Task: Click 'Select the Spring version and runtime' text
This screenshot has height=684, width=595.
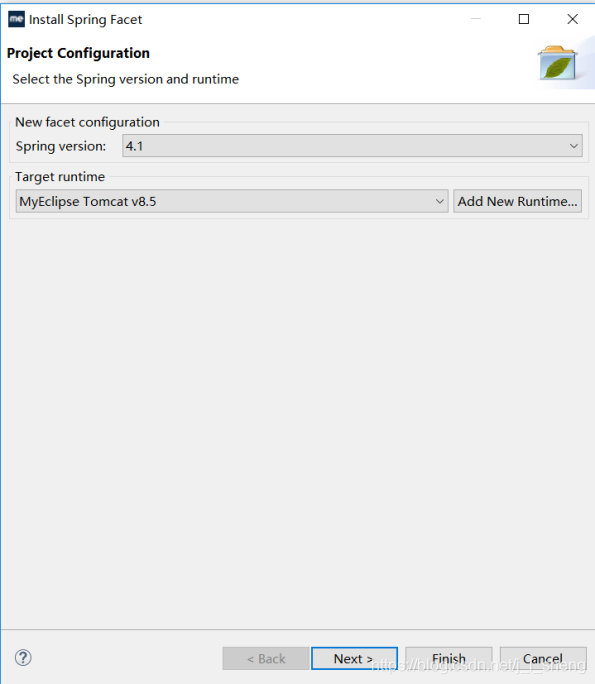Action: (x=126, y=79)
